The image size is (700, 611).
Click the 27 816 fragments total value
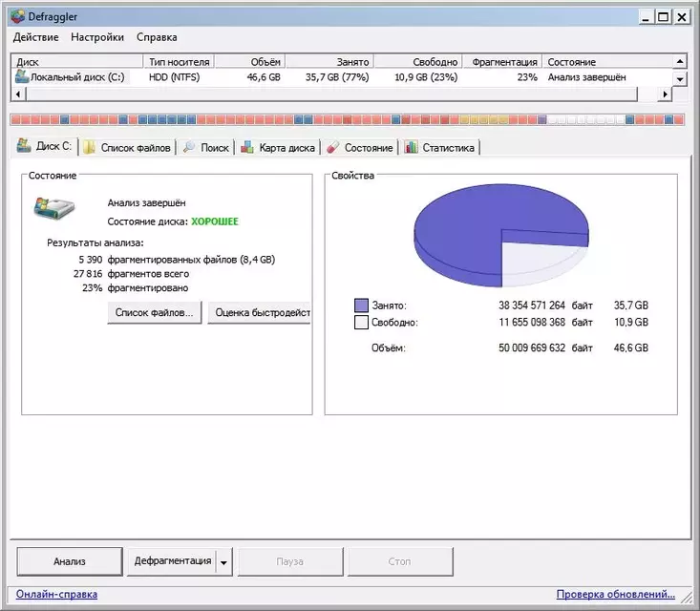pos(88,274)
